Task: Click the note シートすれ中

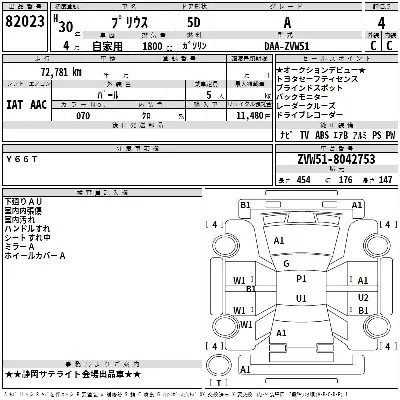Action: click(x=27, y=238)
